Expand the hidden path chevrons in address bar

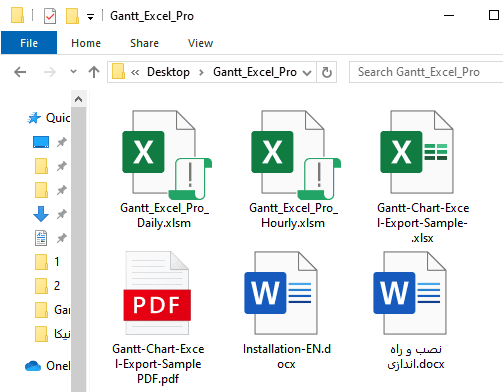coord(135,72)
